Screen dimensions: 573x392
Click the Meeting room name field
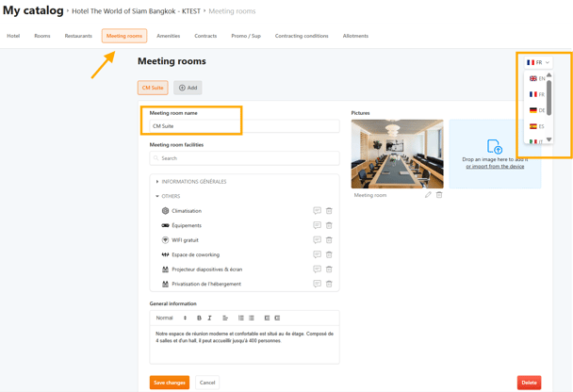[x=243, y=126]
